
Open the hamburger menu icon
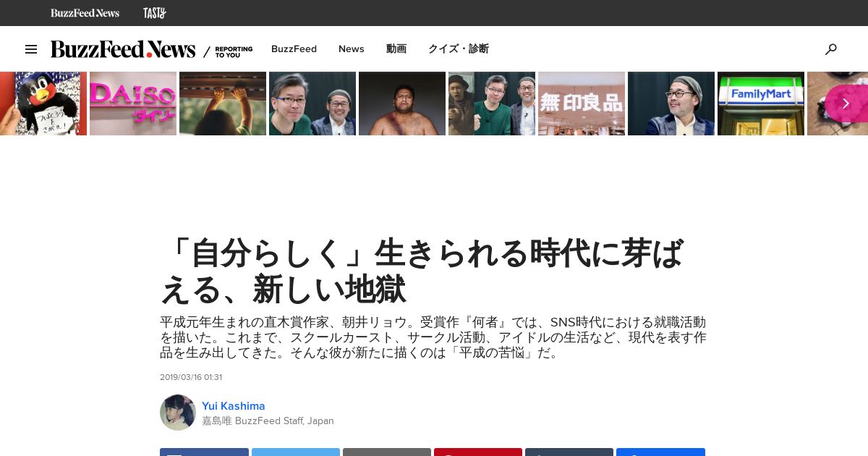(31, 49)
